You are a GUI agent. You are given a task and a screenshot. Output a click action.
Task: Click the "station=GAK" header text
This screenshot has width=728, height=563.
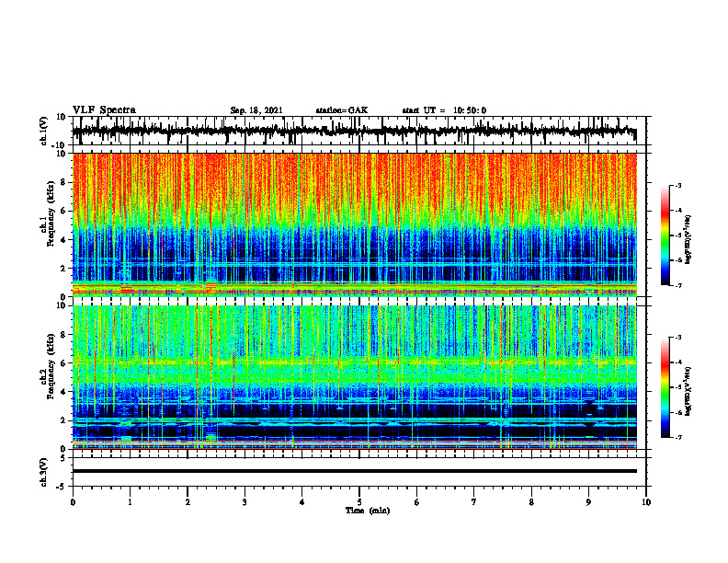tap(342, 110)
